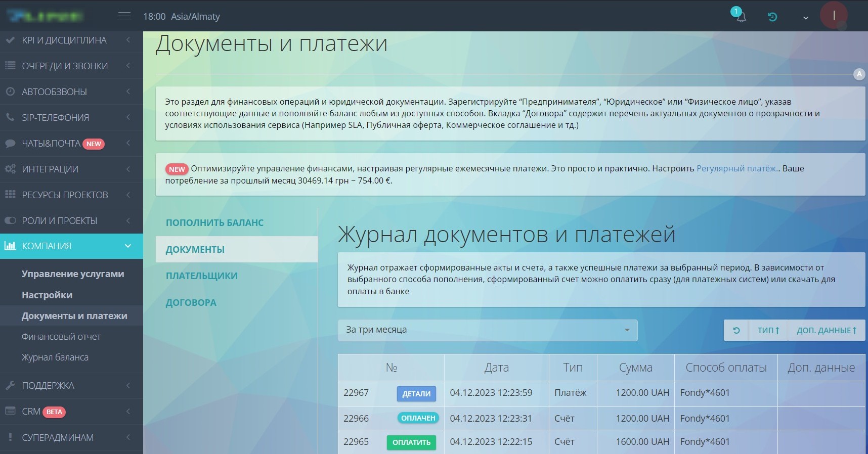Click the Дата column header
Image resolution: width=868 pixels, height=454 pixels.
[x=496, y=368]
